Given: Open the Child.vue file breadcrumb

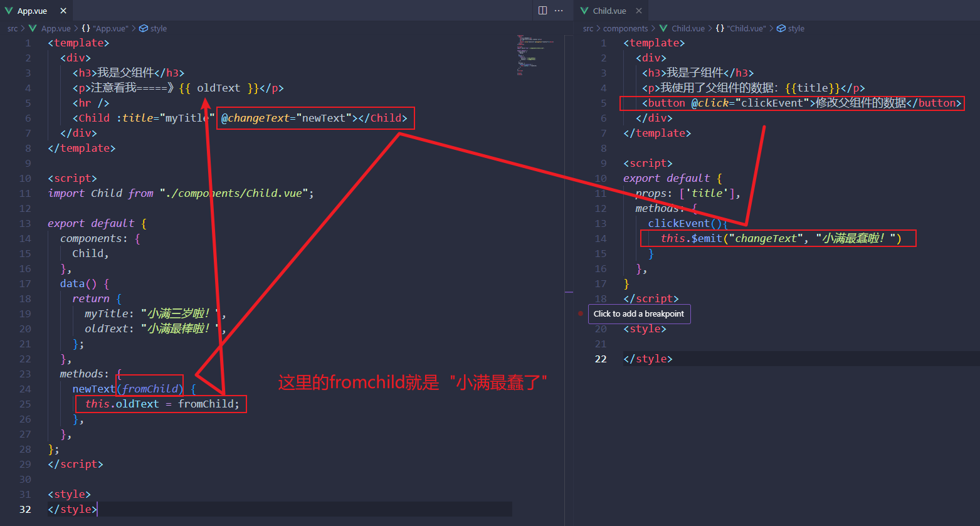Looking at the screenshot, I should tap(688, 28).
